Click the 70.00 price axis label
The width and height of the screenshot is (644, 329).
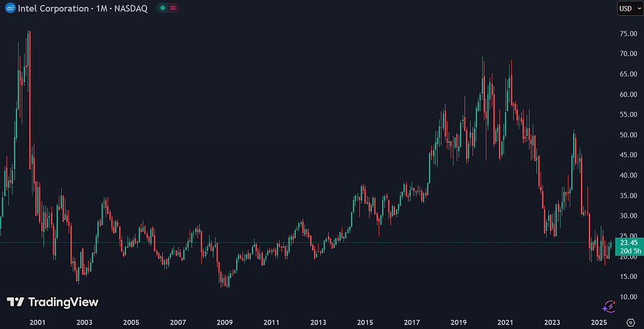click(x=629, y=54)
